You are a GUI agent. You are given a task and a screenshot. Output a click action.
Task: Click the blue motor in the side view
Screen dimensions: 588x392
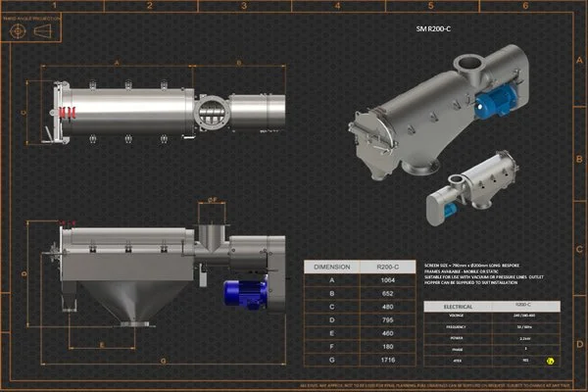point(246,294)
